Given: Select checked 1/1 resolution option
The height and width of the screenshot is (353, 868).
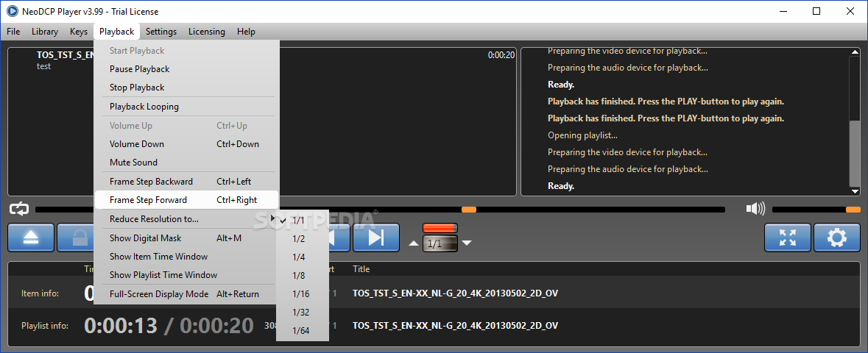Looking at the screenshot, I should click(x=303, y=220).
